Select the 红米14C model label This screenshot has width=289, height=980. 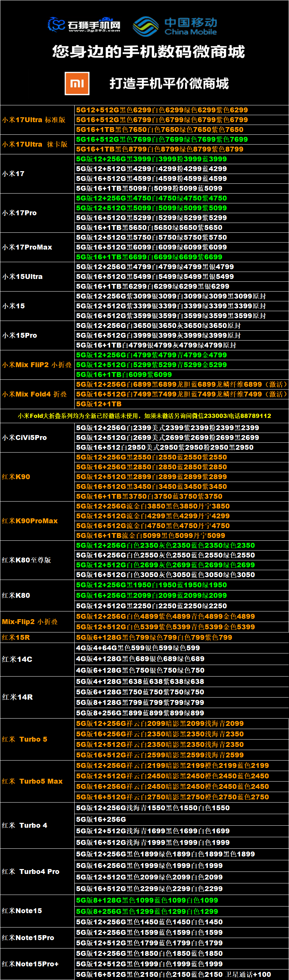point(17,659)
